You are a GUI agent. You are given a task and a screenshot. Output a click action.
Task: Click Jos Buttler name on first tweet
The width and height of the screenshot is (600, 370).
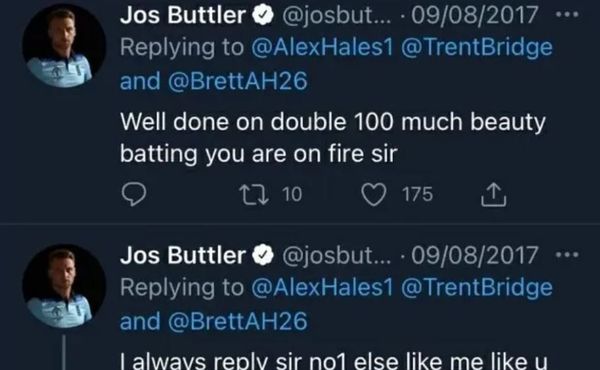tap(183, 16)
